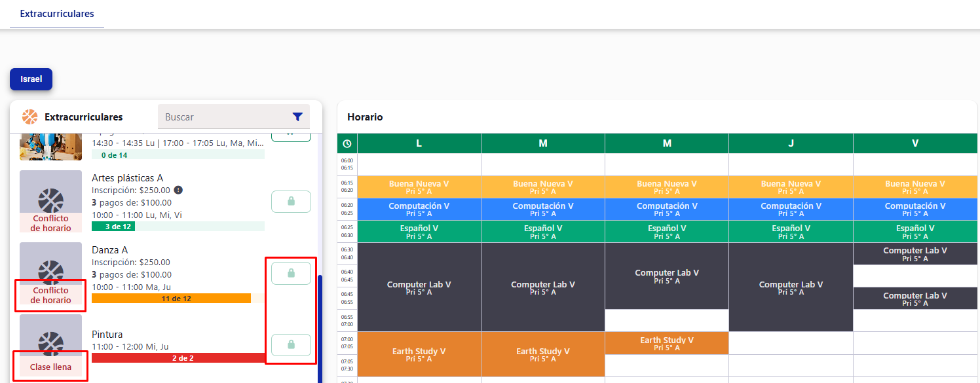Screen dimensions: 980x383
Task: Click the Danza A class title
Action: 109,250
